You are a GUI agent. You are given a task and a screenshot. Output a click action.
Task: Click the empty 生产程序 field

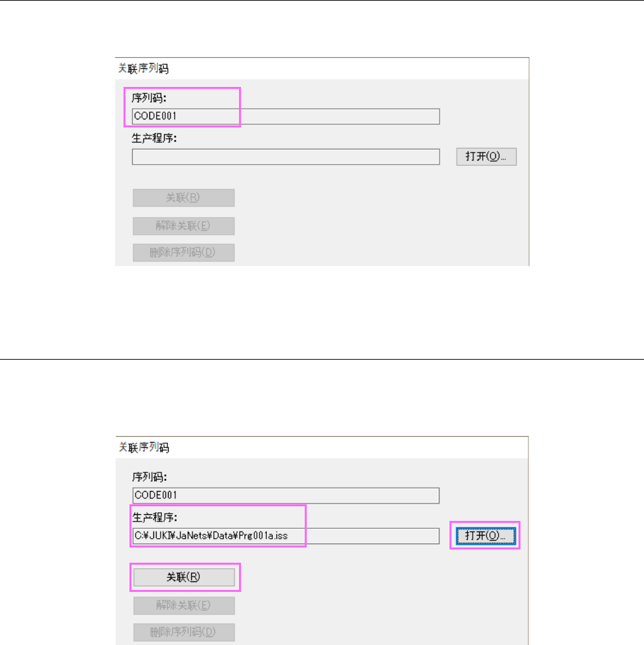pos(285,157)
